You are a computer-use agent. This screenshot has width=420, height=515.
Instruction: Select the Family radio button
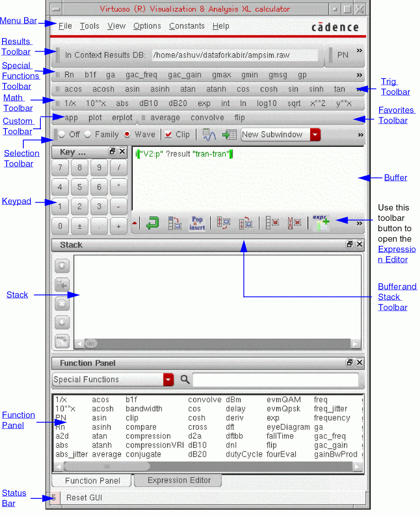pyautogui.click(x=87, y=134)
